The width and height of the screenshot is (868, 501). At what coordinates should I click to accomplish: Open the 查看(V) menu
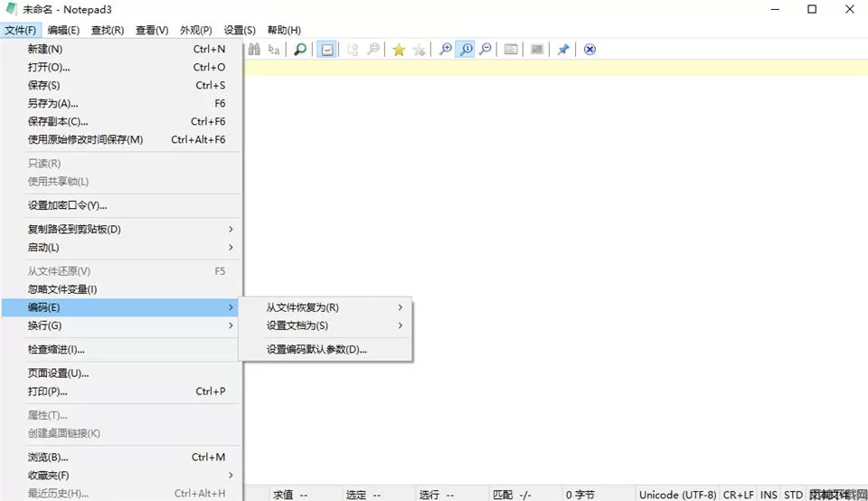[152, 30]
